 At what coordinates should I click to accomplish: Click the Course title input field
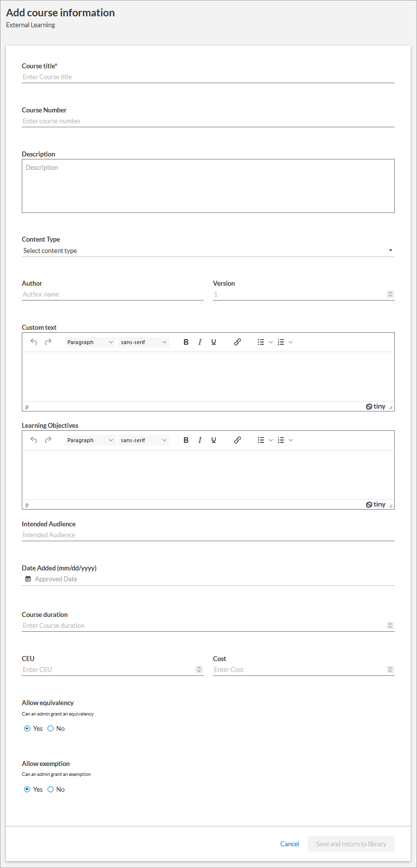point(208,77)
